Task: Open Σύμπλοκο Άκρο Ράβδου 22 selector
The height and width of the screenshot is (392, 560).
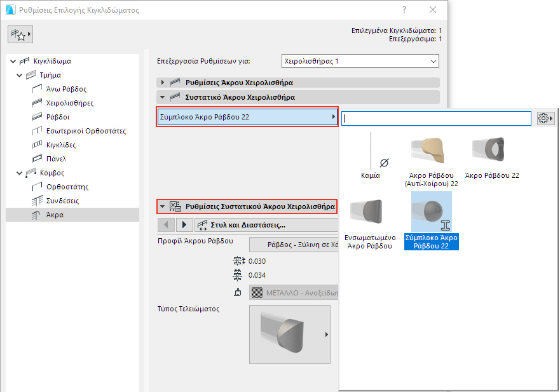Action: tap(247, 117)
